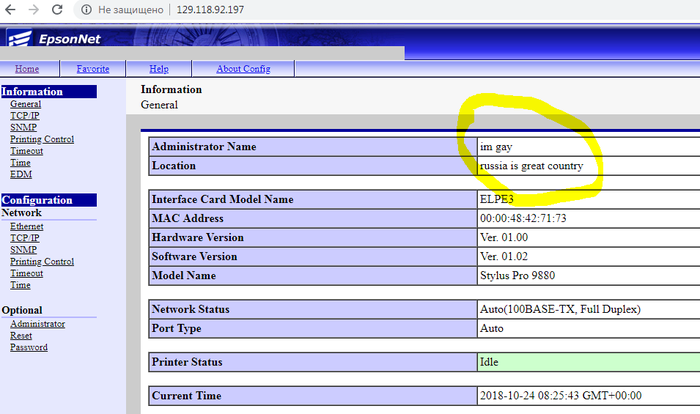
Task: Open the Favorite tab
Action: tap(93, 69)
